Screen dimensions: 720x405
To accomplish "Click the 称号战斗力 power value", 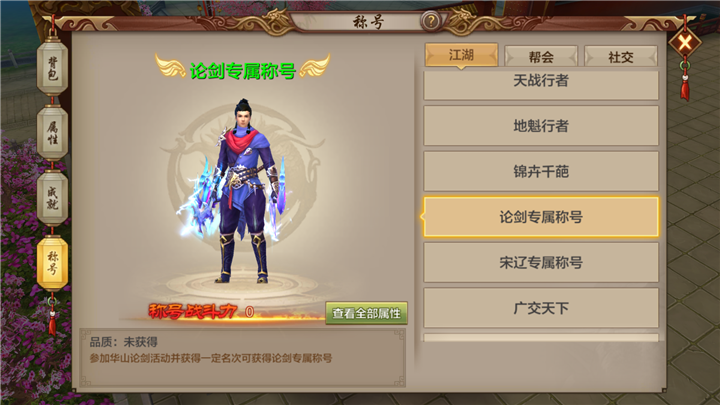I will click(x=249, y=312).
